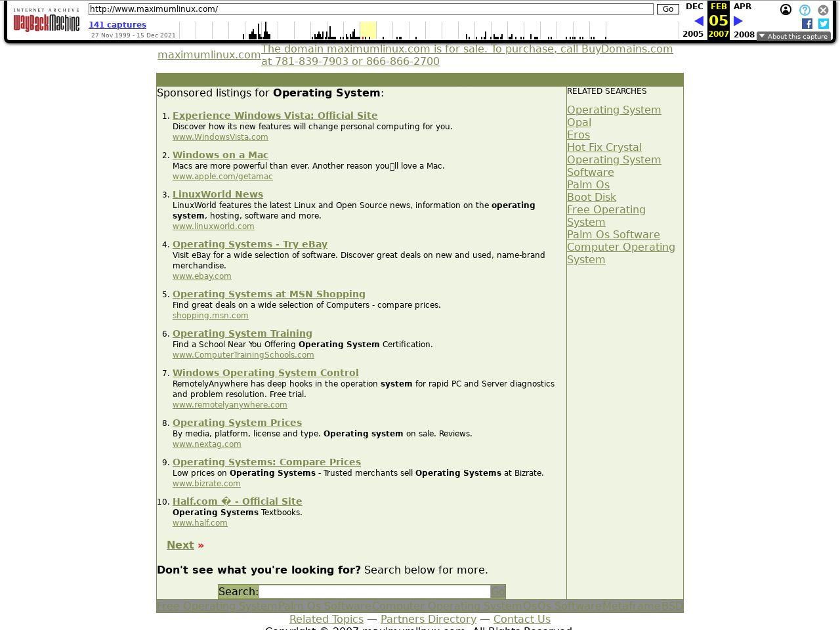Go to next capture arrow (Apr 2008)
The width and height of the screenshot is (840, 630).
[738, 21]
